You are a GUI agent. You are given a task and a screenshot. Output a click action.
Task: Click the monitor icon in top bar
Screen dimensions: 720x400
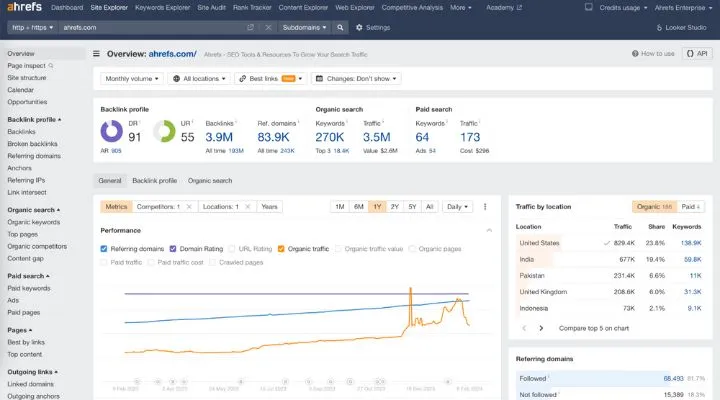(588, 7)
